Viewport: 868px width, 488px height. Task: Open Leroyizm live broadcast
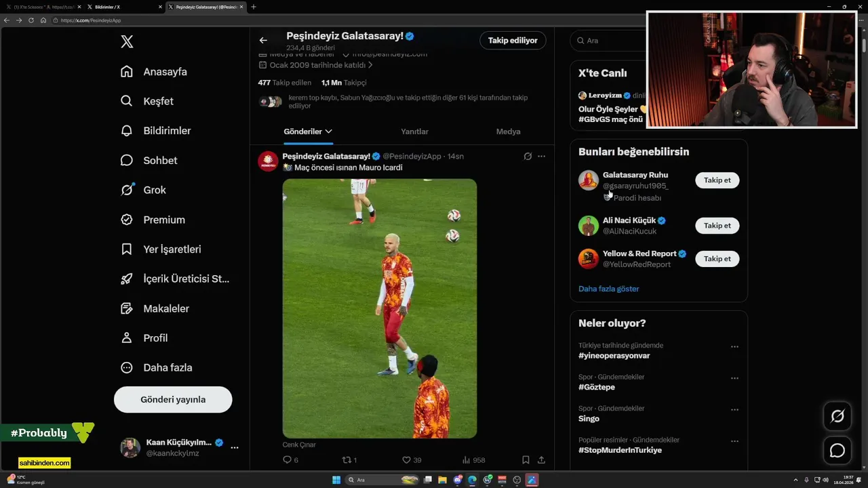point(610,108)
